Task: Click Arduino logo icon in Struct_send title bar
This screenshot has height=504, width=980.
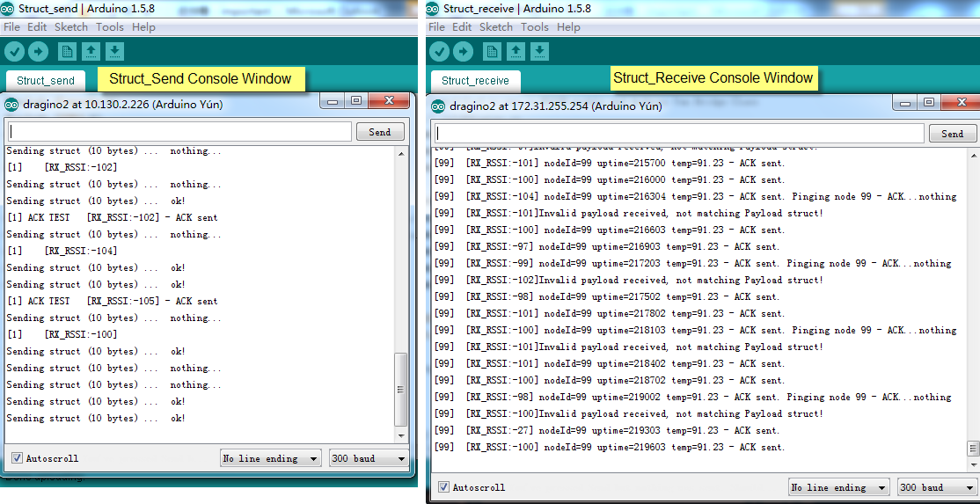Action: click(x=8, y=9)
